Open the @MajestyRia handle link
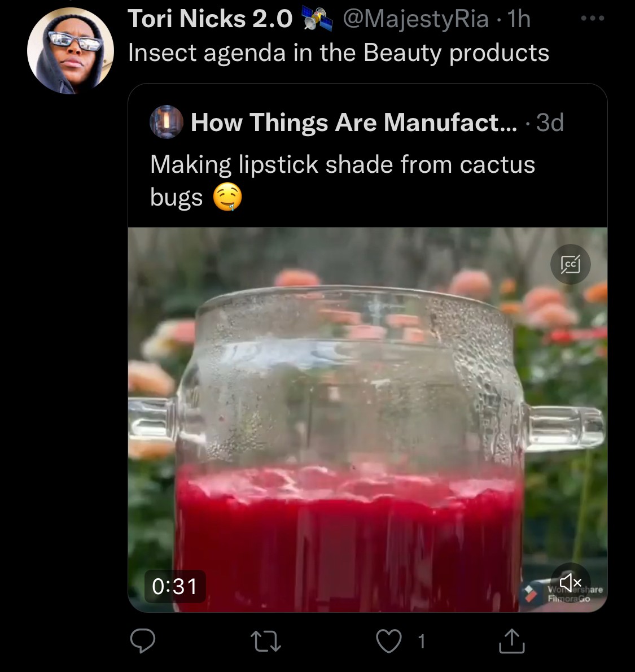The height and width of the screenshot is (672, 635). [415, 19]
